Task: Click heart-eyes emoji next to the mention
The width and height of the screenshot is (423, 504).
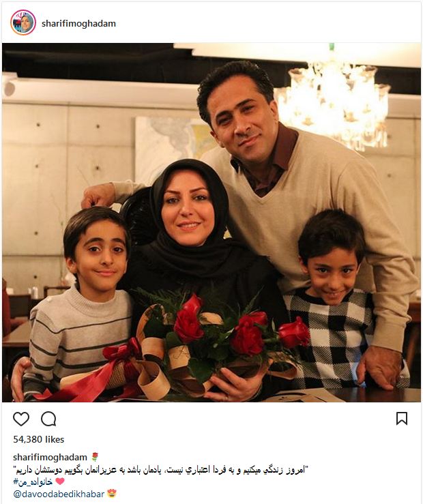Action: (111, 493)
